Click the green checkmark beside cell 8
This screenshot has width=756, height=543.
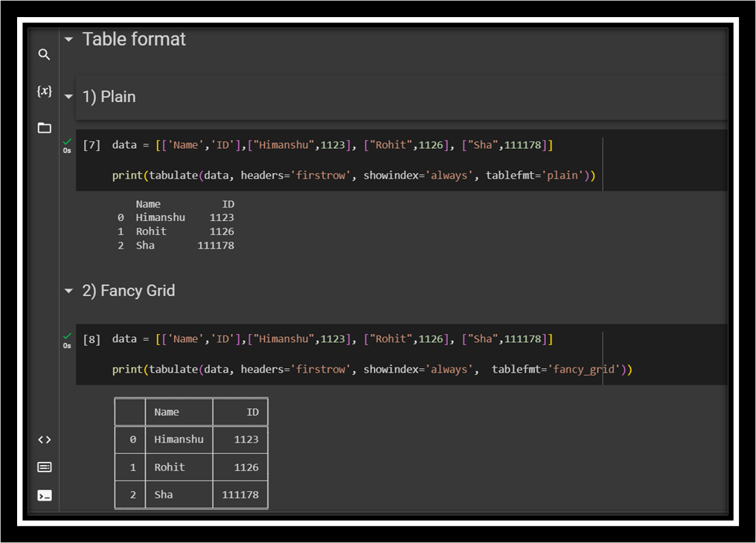click(67, 335)
